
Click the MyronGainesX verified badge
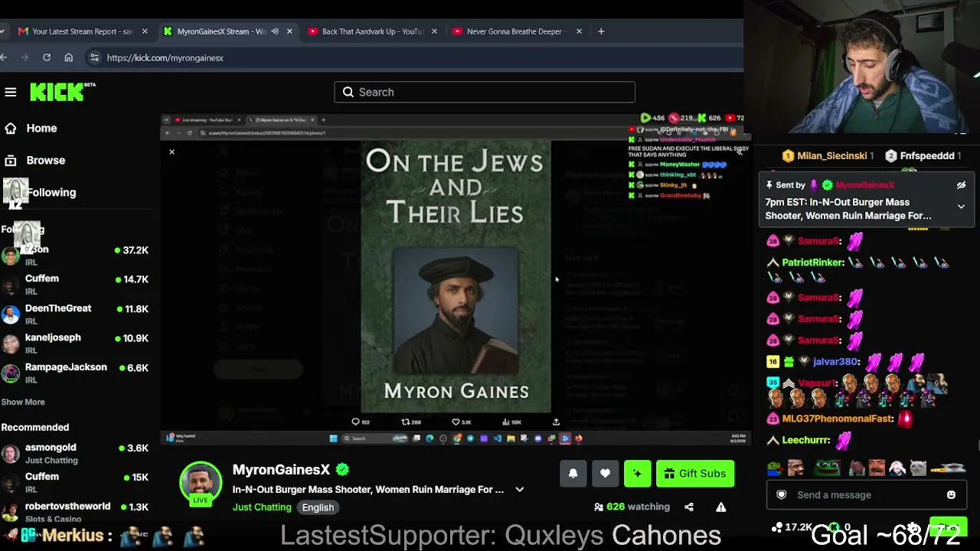[x=342, y=470]
